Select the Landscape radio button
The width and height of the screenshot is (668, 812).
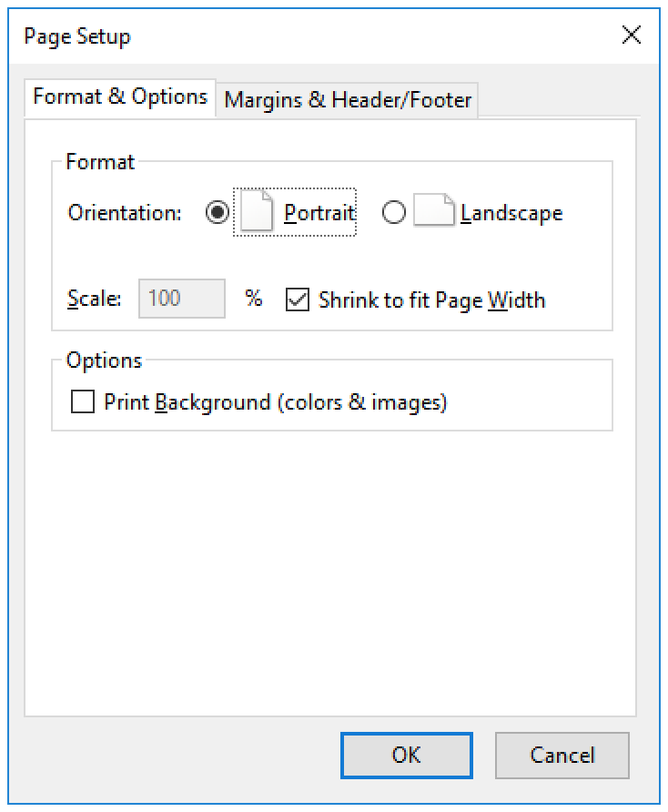[x=393, y=213]
